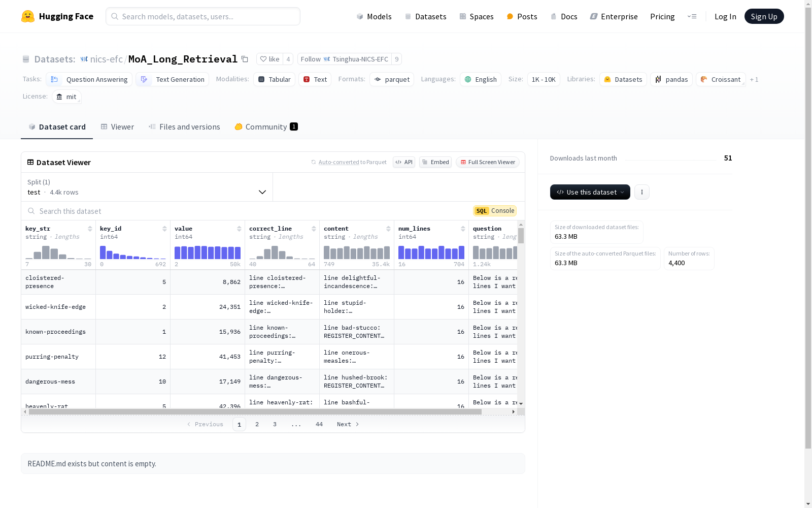Click the Log In link
Viewport: 812px width, 508px height.
pos(725,16)
